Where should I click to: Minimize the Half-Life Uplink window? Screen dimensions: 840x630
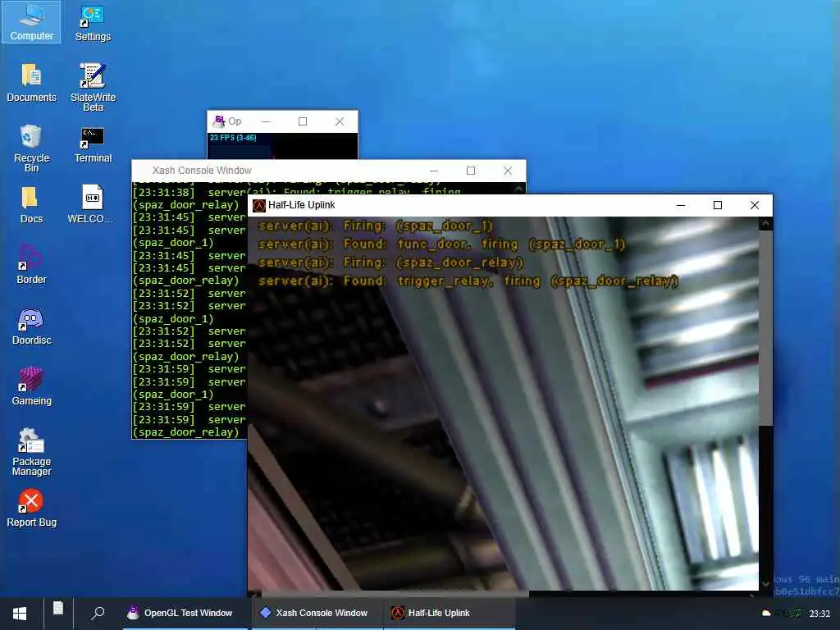click(681, 205)
